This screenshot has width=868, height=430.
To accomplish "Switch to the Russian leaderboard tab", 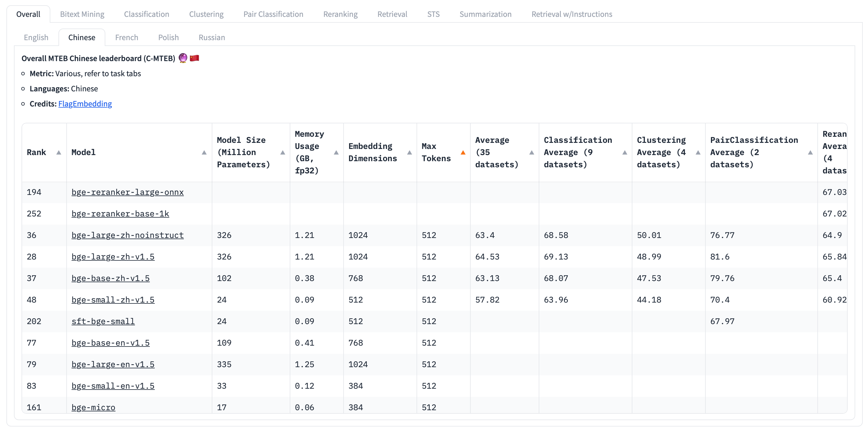I will point(211,38).
